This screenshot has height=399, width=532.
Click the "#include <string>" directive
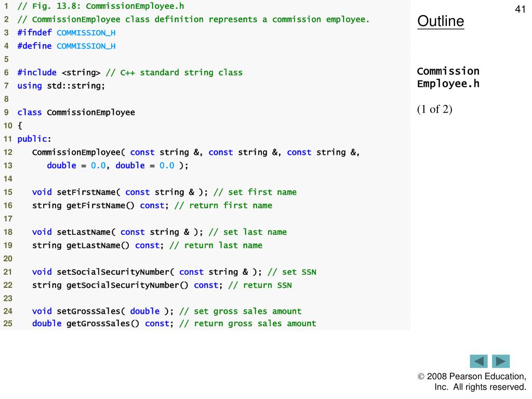59,73
